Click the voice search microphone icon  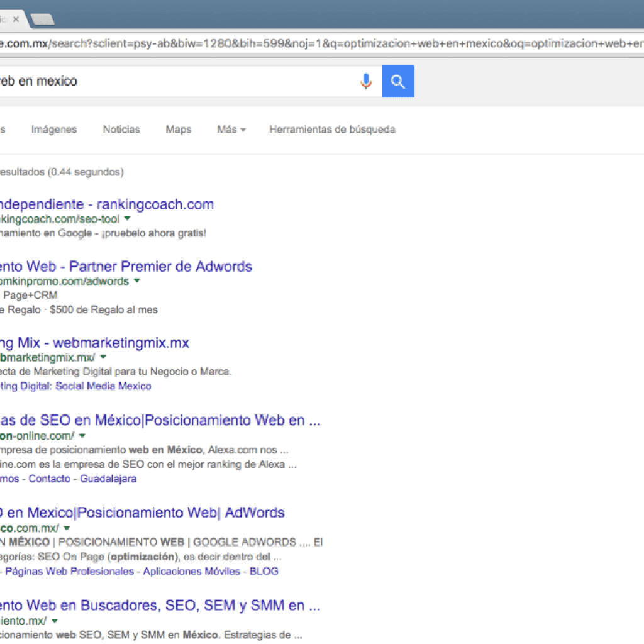[366, 81]
